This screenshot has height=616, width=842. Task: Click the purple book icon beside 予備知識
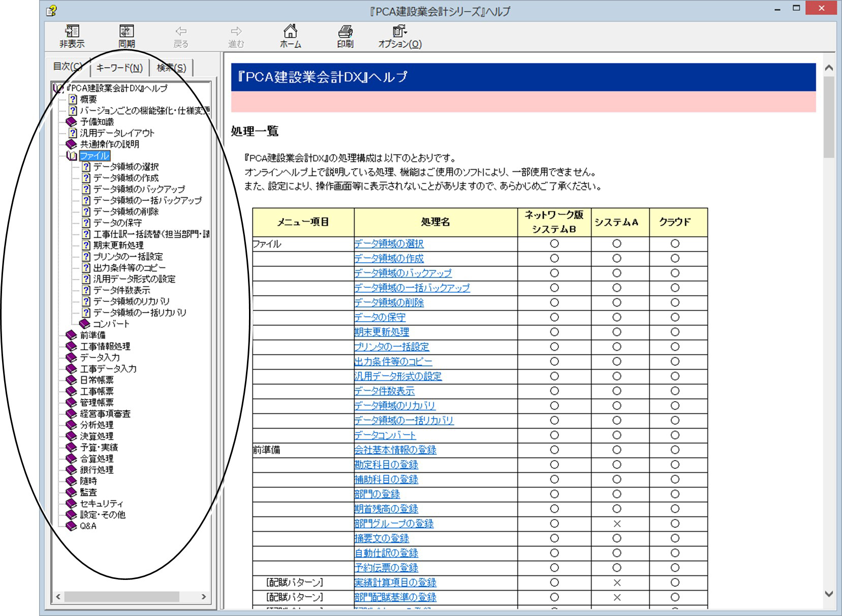(x=72, y=122)
